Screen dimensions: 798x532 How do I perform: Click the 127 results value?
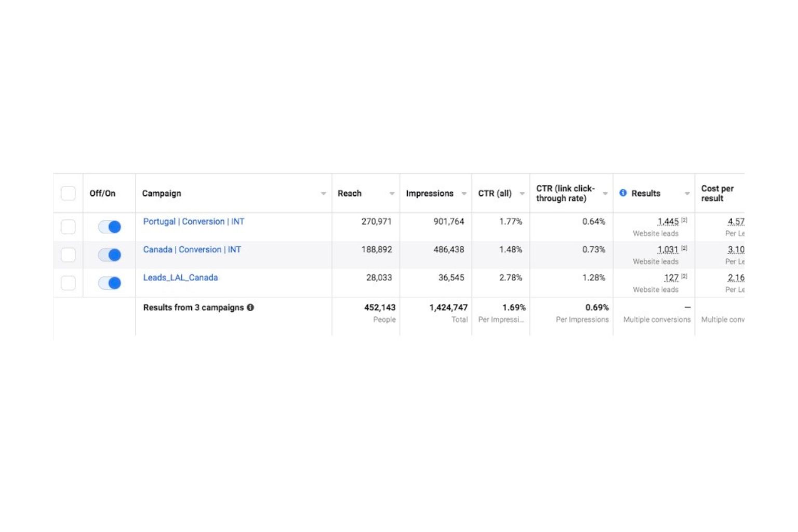click(671, 278)
